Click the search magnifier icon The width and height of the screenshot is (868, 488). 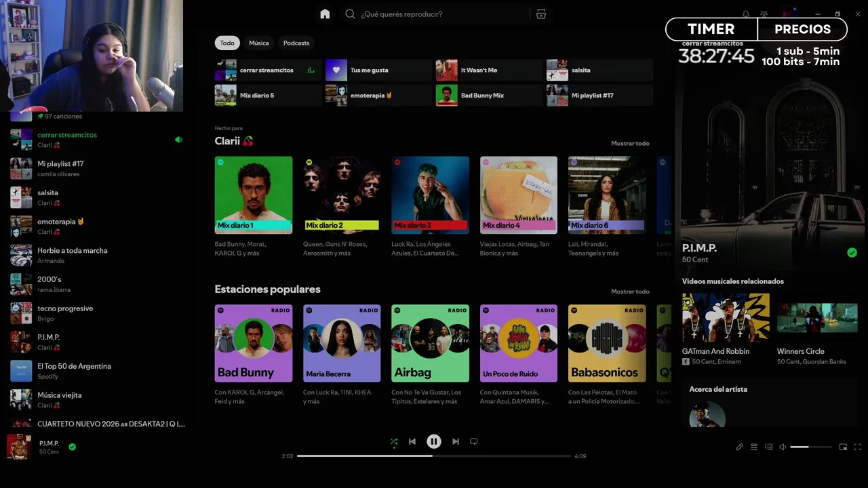tap(350, 14)
